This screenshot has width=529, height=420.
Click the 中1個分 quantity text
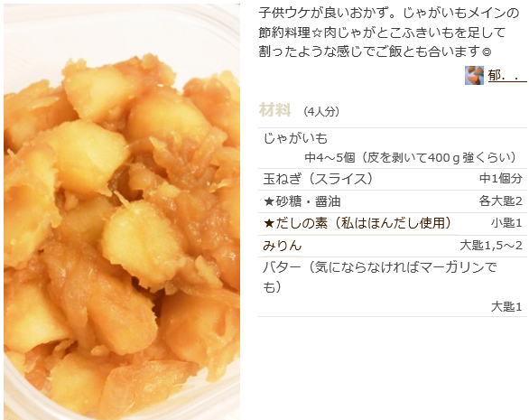click(x=501, y=179)
